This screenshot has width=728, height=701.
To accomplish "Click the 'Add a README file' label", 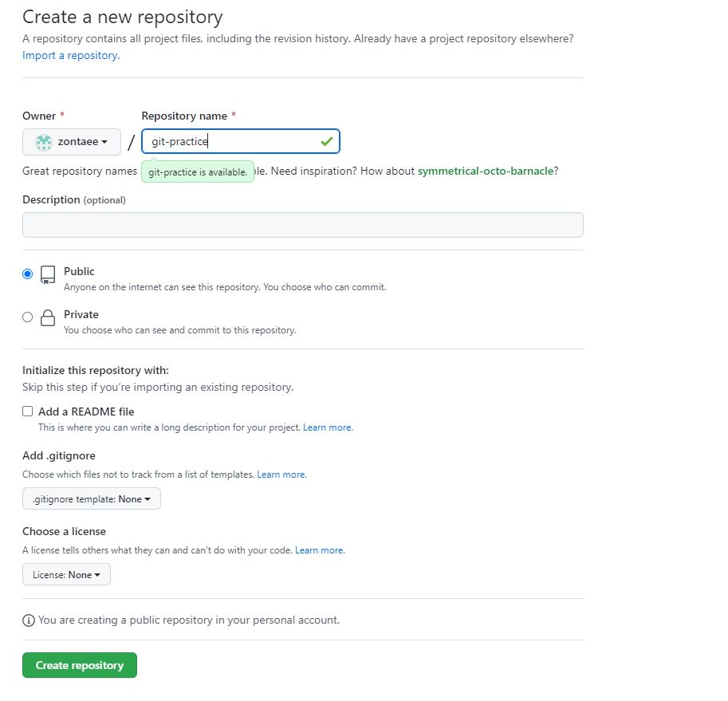I will pyautogui.click(x=86, y=412).
